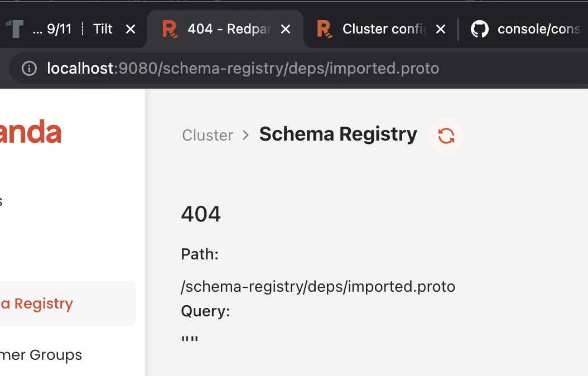Refresh the Schema Registry page data
The height and width of the screenshot is (376, 588).
point(446,136)
